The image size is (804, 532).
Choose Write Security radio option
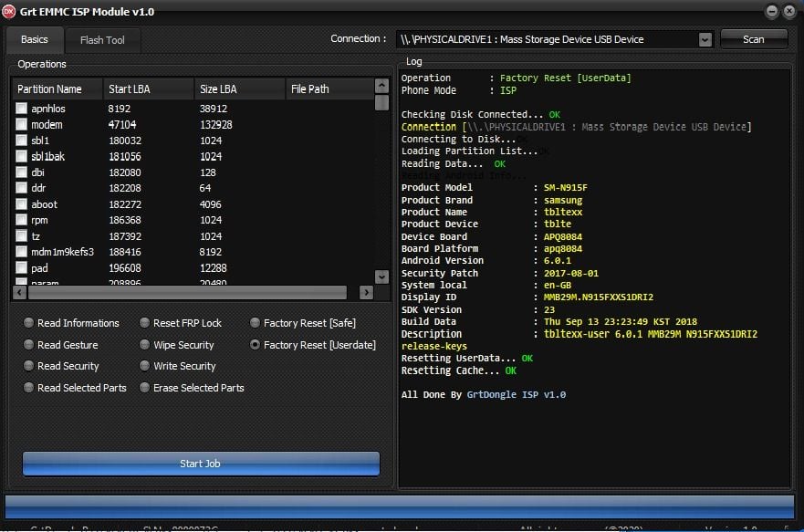click(178, 366)
